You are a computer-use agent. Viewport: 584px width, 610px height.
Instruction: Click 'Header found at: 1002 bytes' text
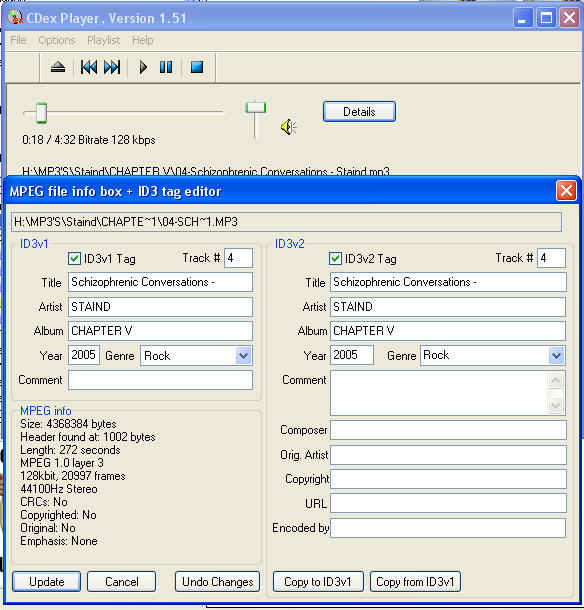tap(88, 437)
